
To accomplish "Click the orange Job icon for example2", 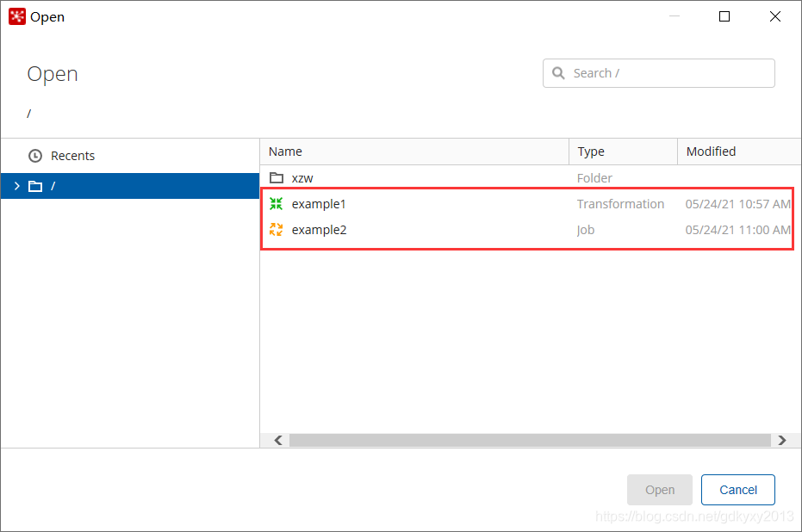I will click(x=277, y=230).
